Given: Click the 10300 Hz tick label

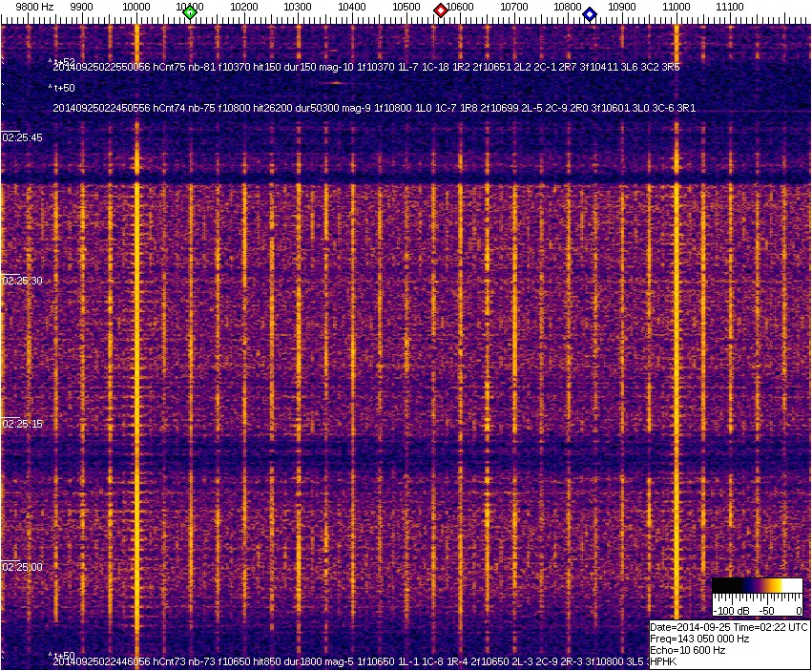Looking at the screenshot, I should point(299,6).
